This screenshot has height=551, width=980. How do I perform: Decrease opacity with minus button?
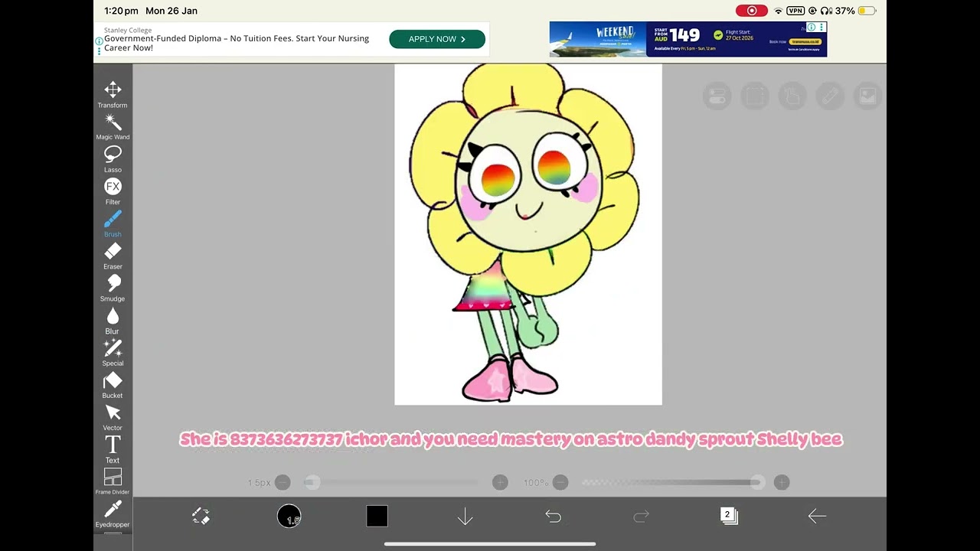tap(560, 482)
